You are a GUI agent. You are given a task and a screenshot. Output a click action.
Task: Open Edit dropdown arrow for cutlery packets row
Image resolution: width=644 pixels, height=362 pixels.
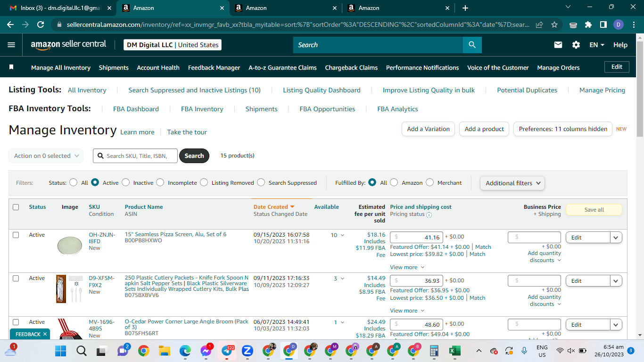click(x=616, y=281)
